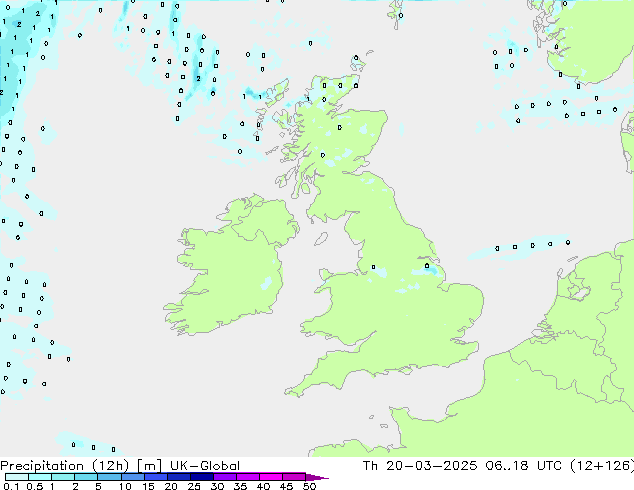Click the '25' legend value label
Viewport: 634px width, 490px height.
click(194, 486)
